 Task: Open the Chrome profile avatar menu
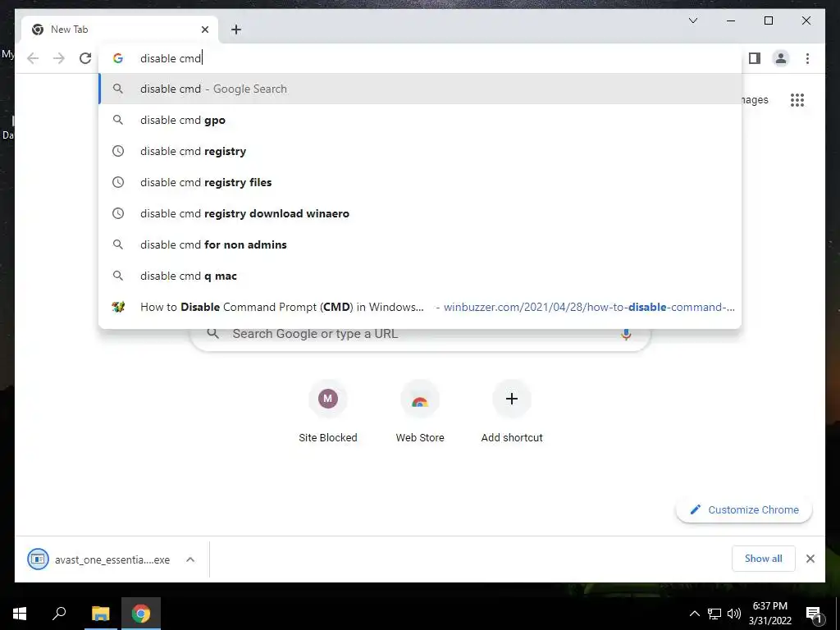[781, 58]
